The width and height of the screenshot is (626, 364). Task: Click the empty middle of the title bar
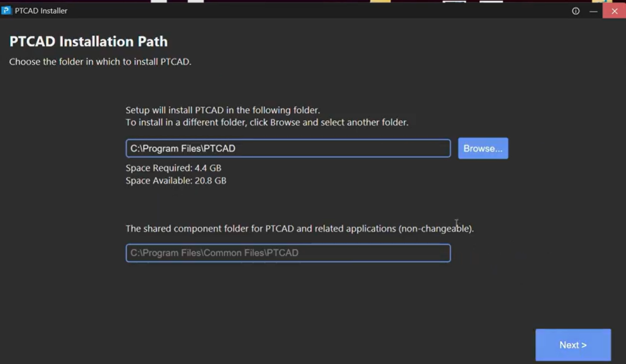307,11
